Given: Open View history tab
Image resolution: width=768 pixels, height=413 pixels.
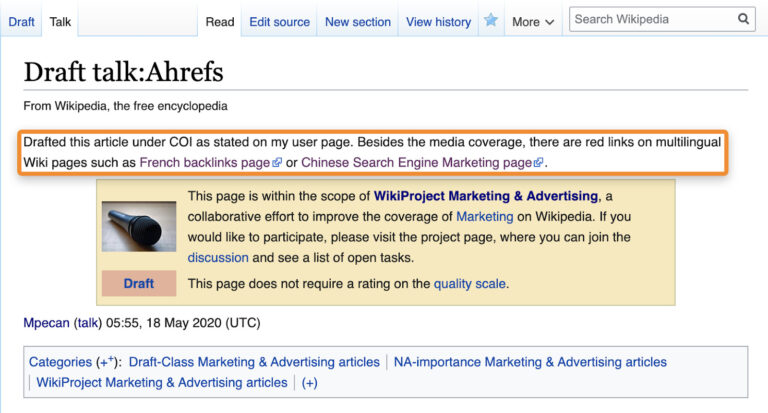Looking at the screenshot, I should pos(438,22).
